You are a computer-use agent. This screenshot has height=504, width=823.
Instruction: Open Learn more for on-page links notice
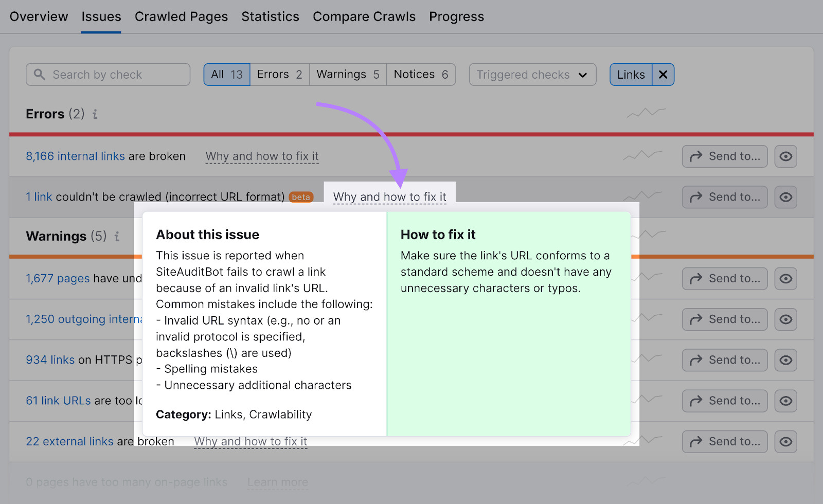coord(277,482)
